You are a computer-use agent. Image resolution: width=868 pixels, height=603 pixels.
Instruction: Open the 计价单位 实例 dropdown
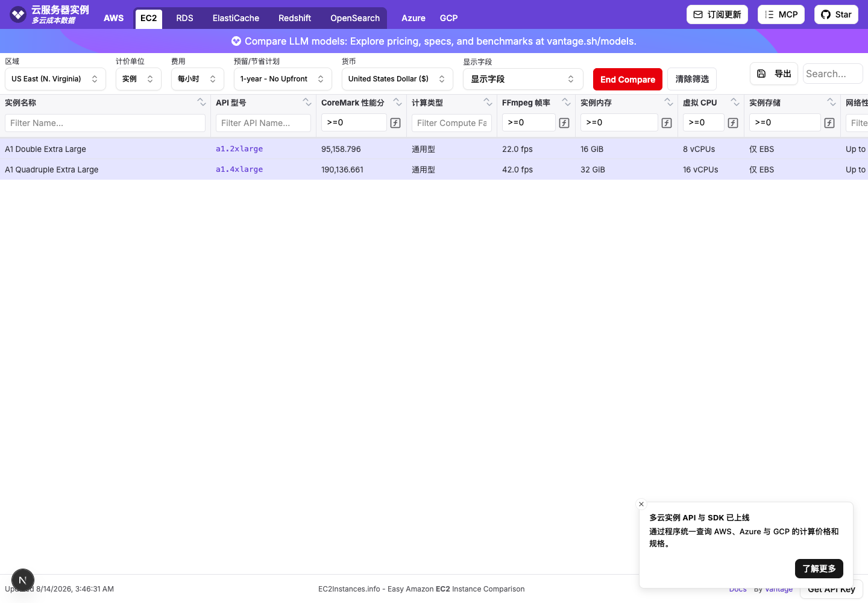pyautogui.click(x=139, y=79)
